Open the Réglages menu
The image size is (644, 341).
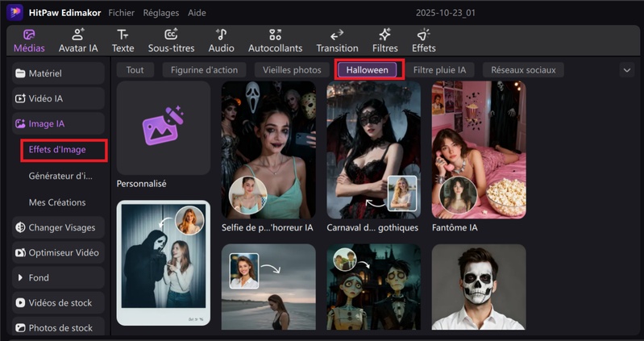(x=161, y=13)
